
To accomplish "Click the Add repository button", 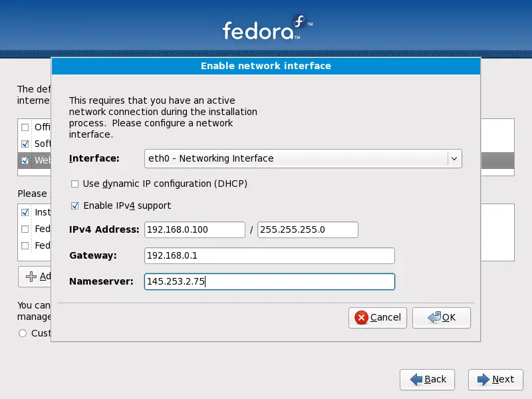I will tap(35, 277).
